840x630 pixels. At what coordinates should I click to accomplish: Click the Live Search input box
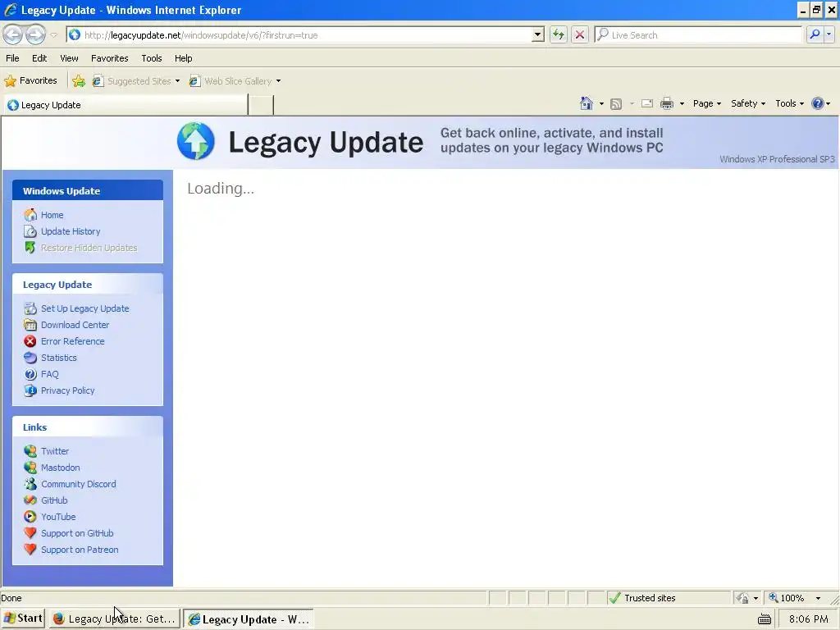705,34
